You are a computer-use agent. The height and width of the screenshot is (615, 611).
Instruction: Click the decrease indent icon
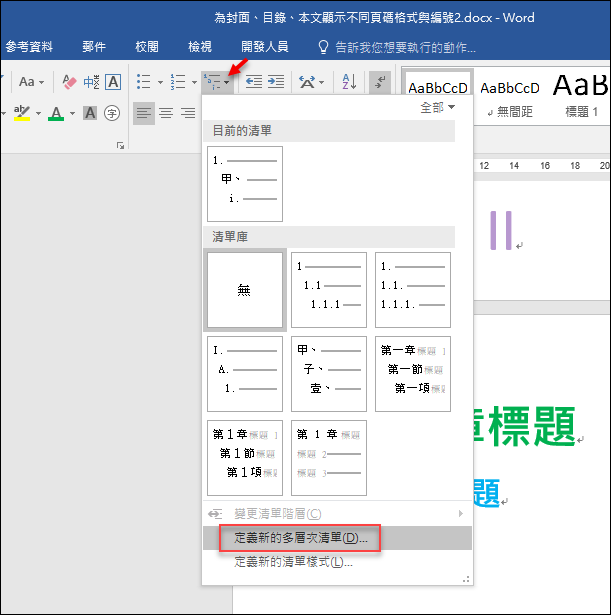254,82
